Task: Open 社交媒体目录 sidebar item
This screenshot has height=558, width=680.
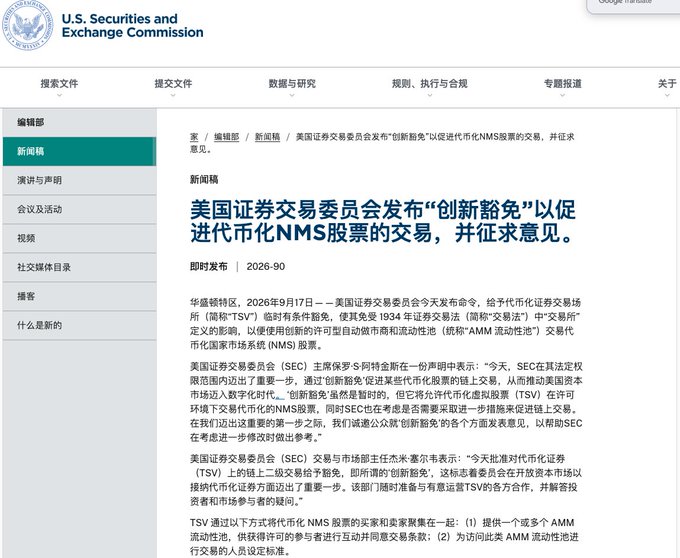Action: pos(79,268)
